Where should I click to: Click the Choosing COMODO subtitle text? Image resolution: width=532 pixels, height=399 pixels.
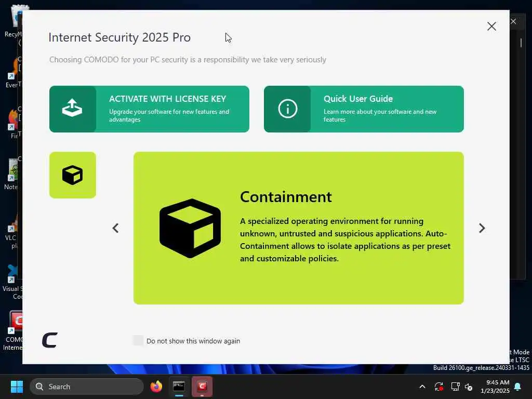click(188, 60)
